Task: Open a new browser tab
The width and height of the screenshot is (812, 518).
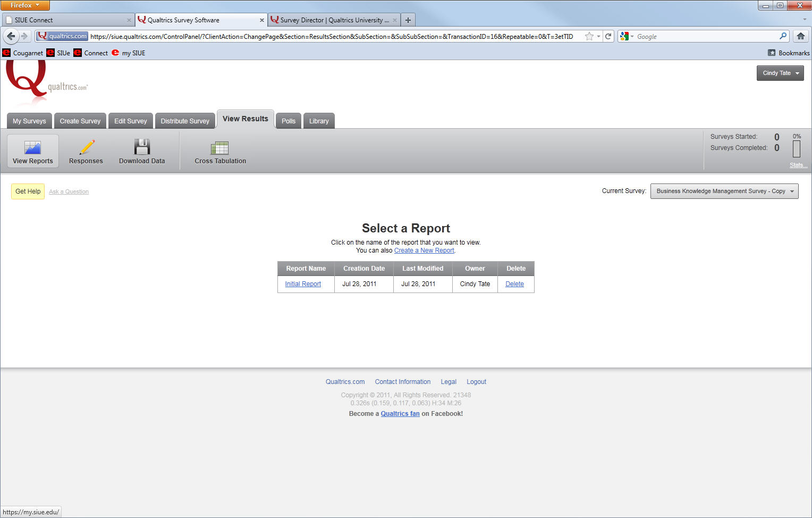Action: point(408,20)
